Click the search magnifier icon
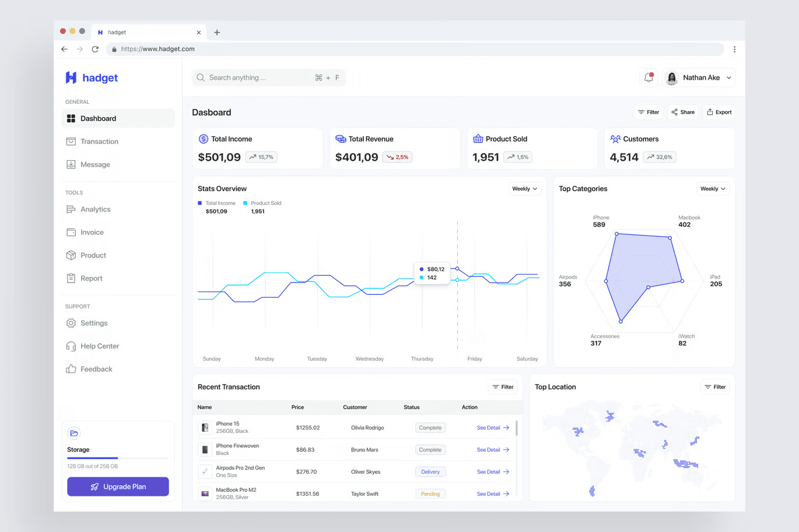 click(x=201, y=77)
